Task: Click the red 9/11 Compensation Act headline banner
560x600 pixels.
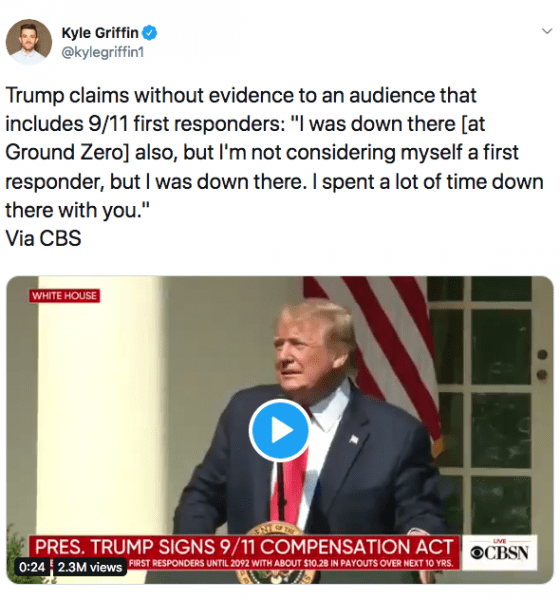Action: (x=244, y=546)
